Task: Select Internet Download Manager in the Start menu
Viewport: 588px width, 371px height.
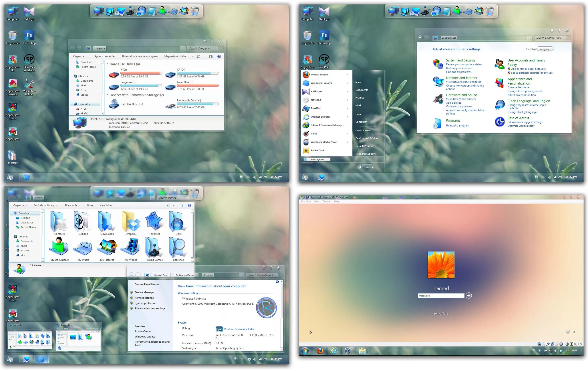Action: pos(327,125)
